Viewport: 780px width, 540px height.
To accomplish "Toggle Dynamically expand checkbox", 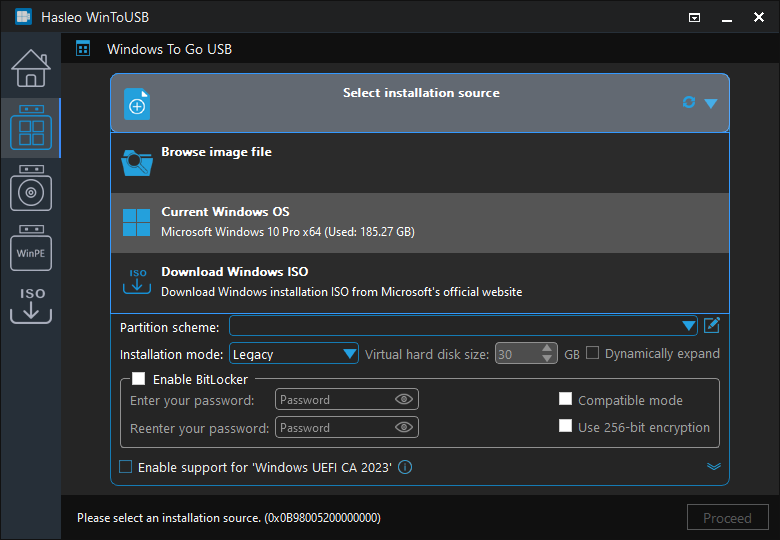I will coord(592,353).
